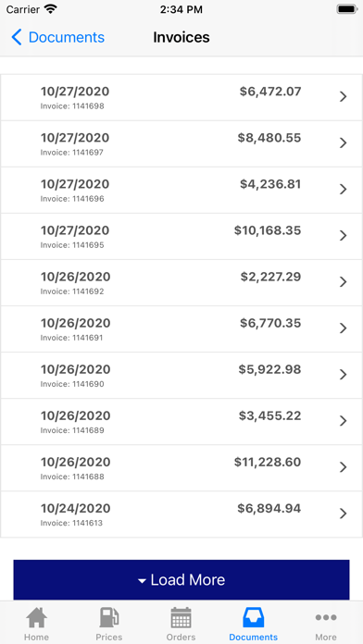Open the More ellipsis icon
Image resolution: width=363 pixels, height=644 pixels.
[326, 617]
